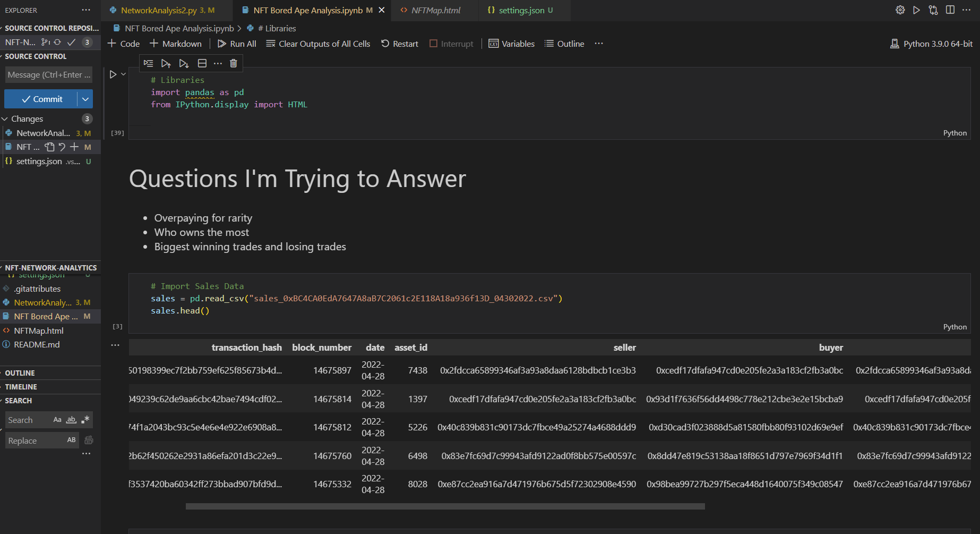Click inside the commit Message input field
The image size is (980, 534).
point(48,74)
